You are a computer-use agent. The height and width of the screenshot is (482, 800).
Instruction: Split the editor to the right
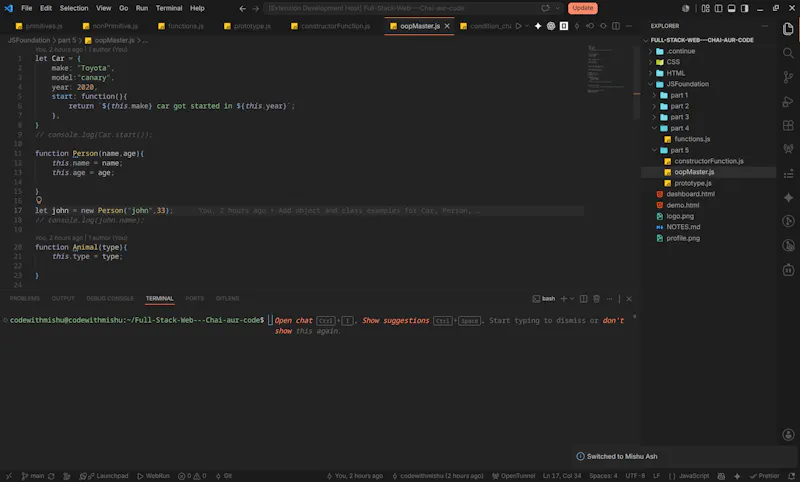tap(616, 26)
